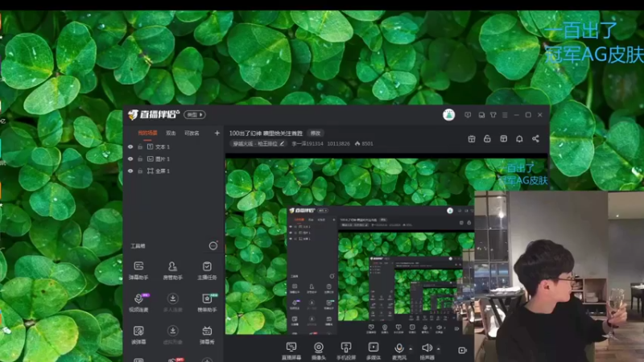This screenshot has width=644, height=362.
Task: Select the 图片 1 source row
Action: pyautogui.click(x=174, y=158)
